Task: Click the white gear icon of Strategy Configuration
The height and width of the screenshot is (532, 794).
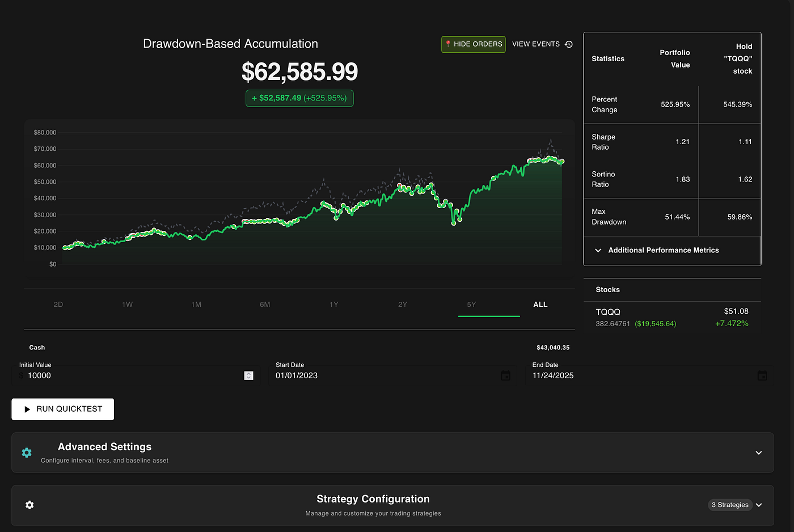Action: point(29,505)
